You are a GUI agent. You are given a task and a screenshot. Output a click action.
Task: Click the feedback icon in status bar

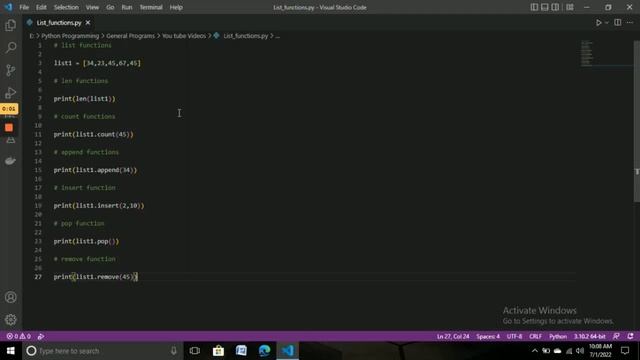point(616,336)
